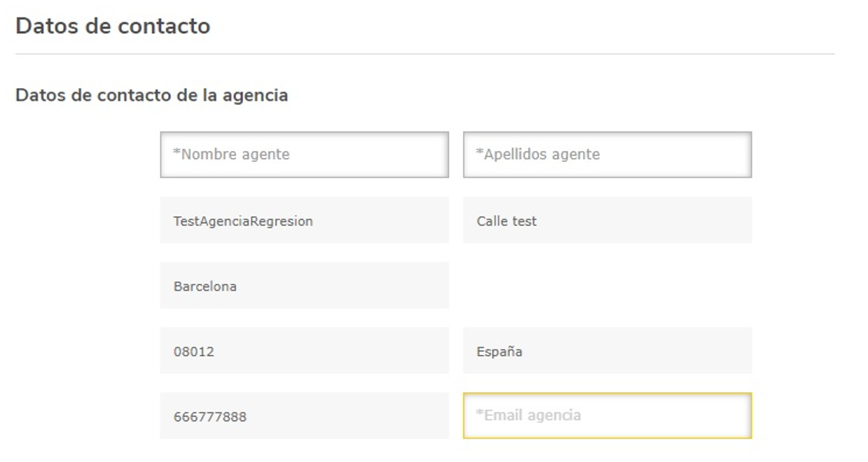The image size is (868, 462).
Task: Click the 'Calle test' text value
Action: point(507,221)
